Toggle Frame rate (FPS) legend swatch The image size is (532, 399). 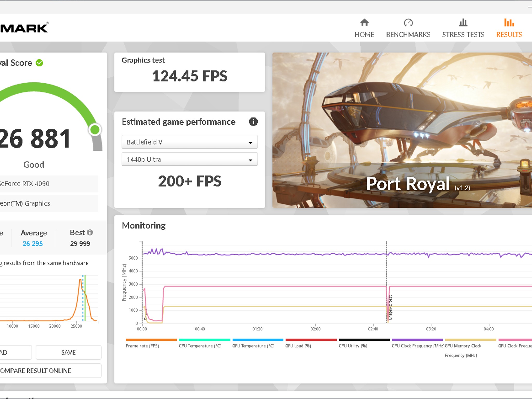[151, 340]
